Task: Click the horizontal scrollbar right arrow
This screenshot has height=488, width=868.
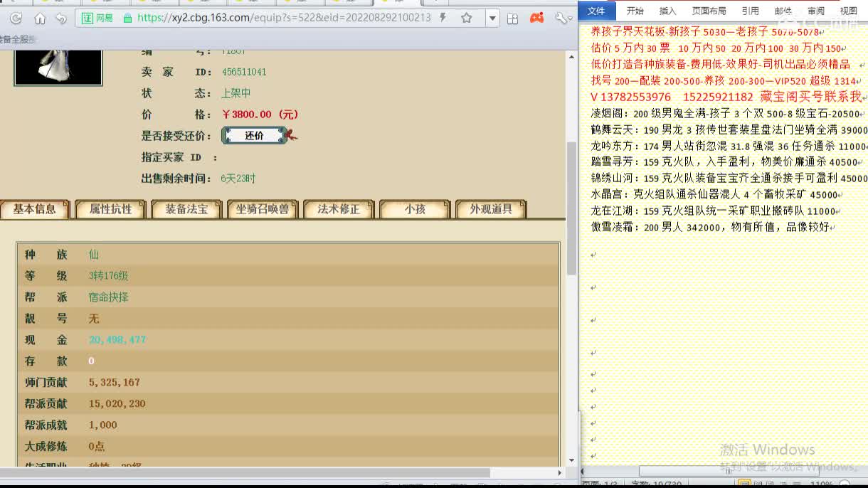Action: tap(560, 472)
